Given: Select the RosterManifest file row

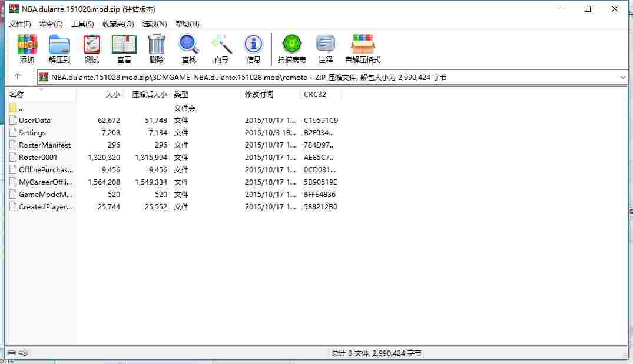Looking at the screenshot, I should [x=174, y=145].
